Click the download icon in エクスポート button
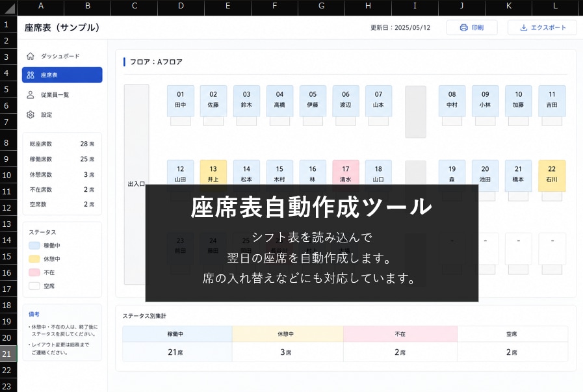Image resolution: width=583 pixels, height=392 pixels. (523, 27)
